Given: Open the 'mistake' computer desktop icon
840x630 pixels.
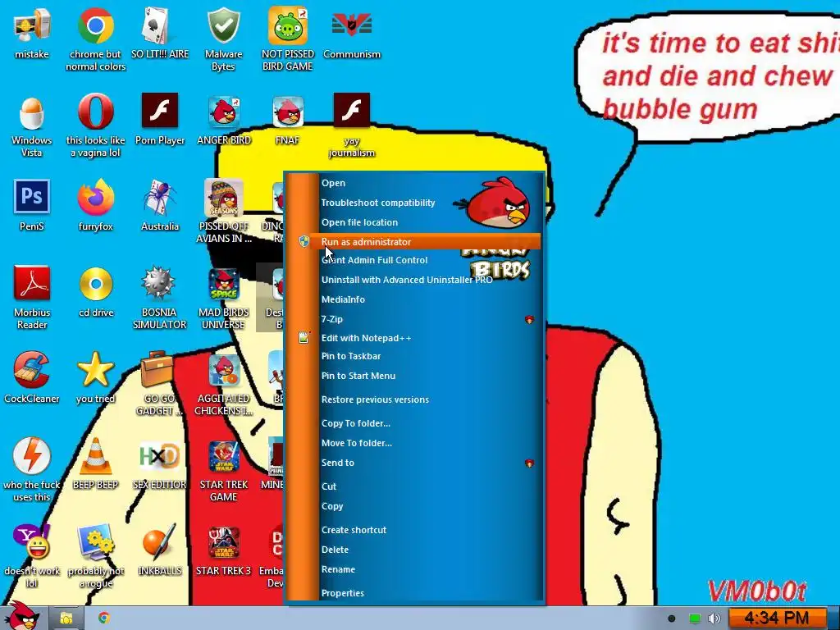Looking at the screenshot, I should tap(32, 25).
